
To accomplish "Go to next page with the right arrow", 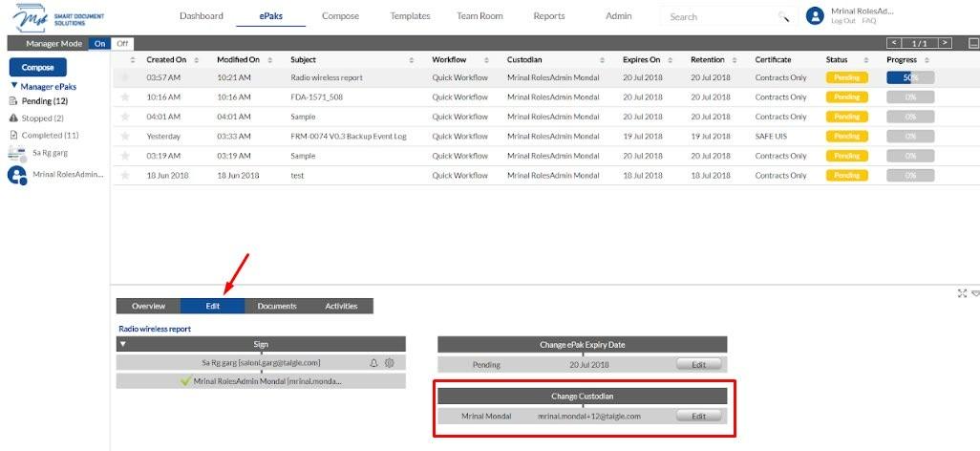I will (x=945, y=43).
